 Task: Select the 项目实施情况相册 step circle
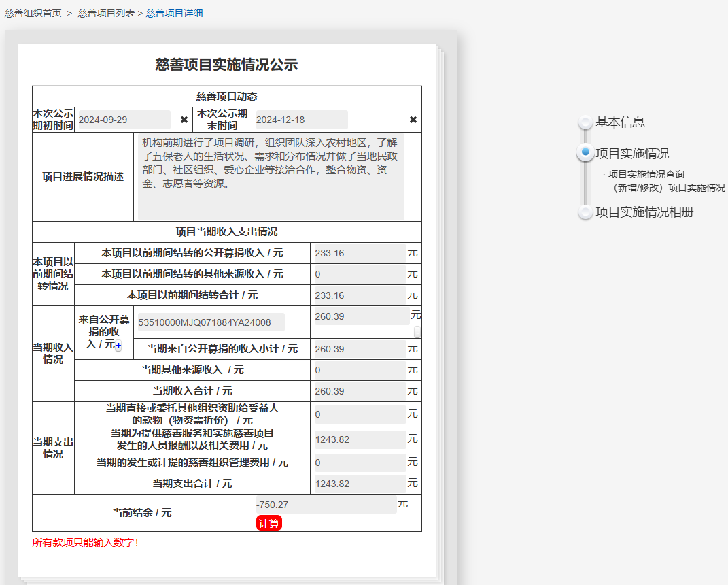coord(585,212)
